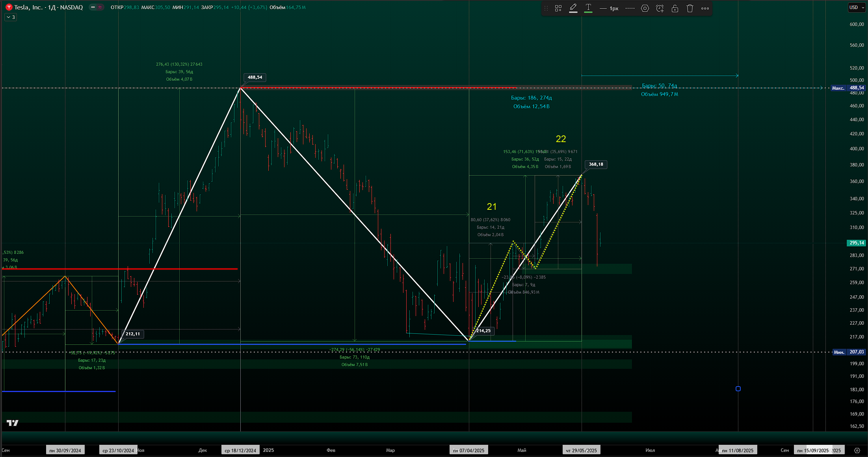The image size is (868, 457).
Task: Select '80,60 (37,62%) 8 060' measurement text
Action: (491, 220)
